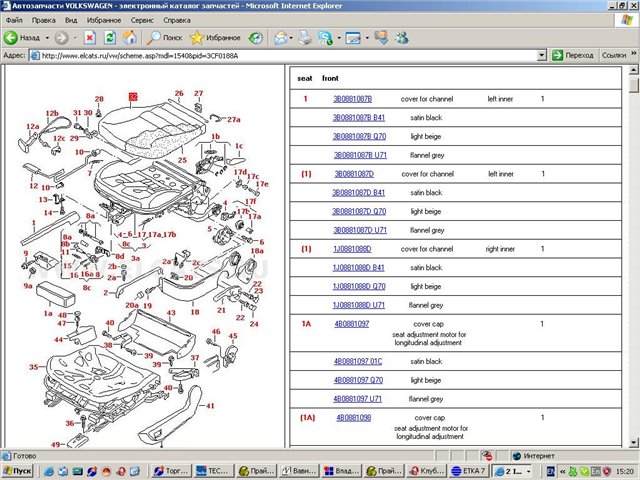Open the Избранное menu in menu bar
Viewport: 640px width, 480px height.
(104, 20)
